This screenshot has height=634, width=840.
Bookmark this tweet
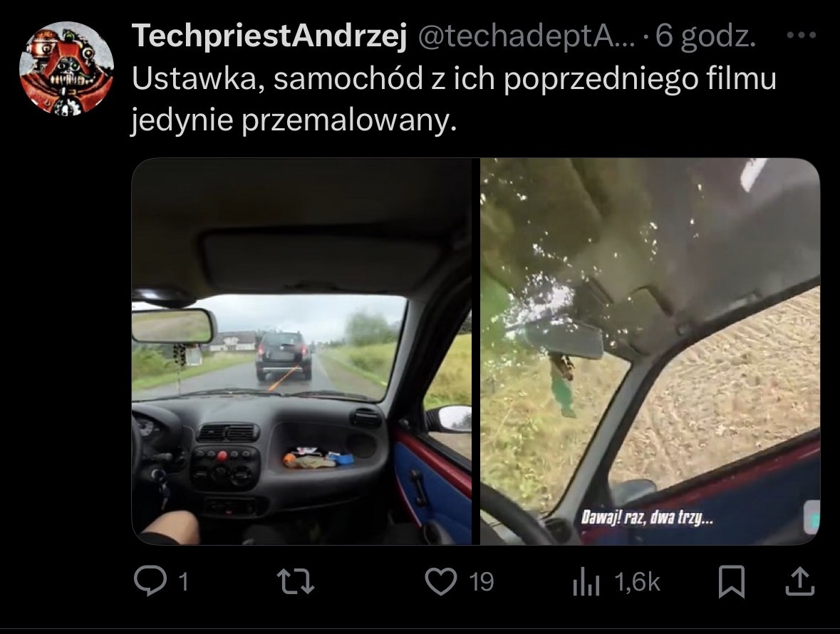[x=731, y=581]
